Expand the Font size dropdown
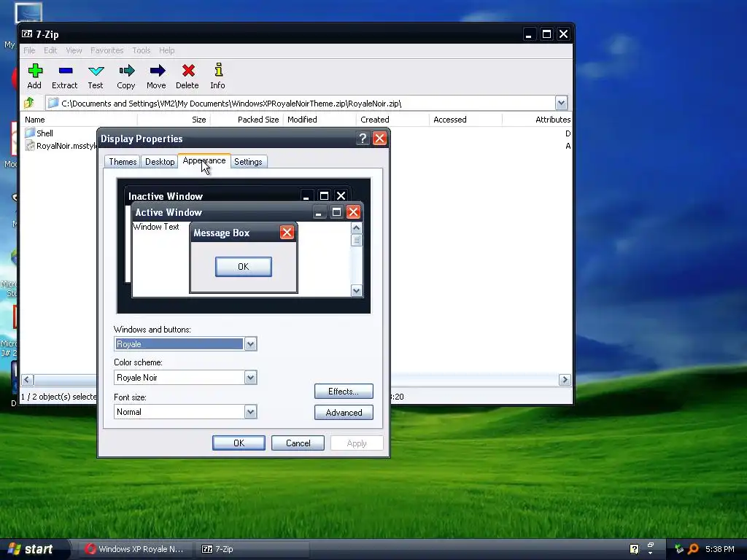 pos(251,412)
